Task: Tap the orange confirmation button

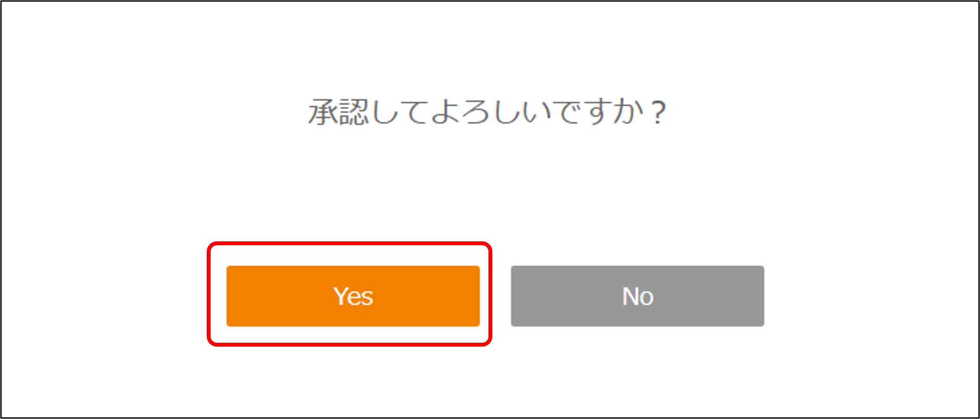Action: [353, 296]
